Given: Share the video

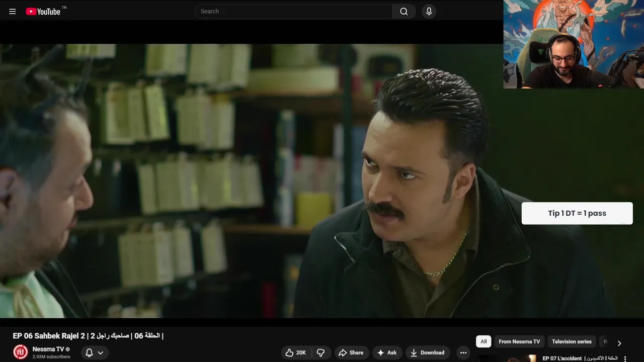Looking at the screenshot, I should (351, 352).
